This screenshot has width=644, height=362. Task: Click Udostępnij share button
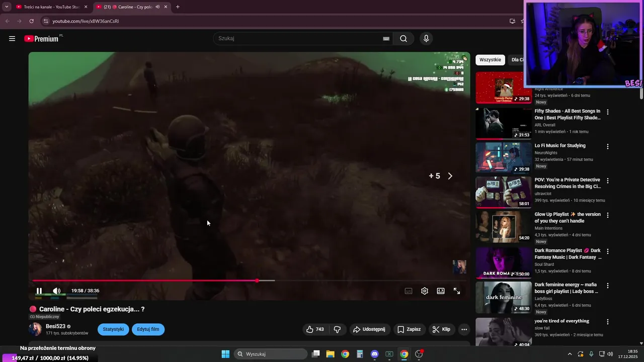[369, 329]
